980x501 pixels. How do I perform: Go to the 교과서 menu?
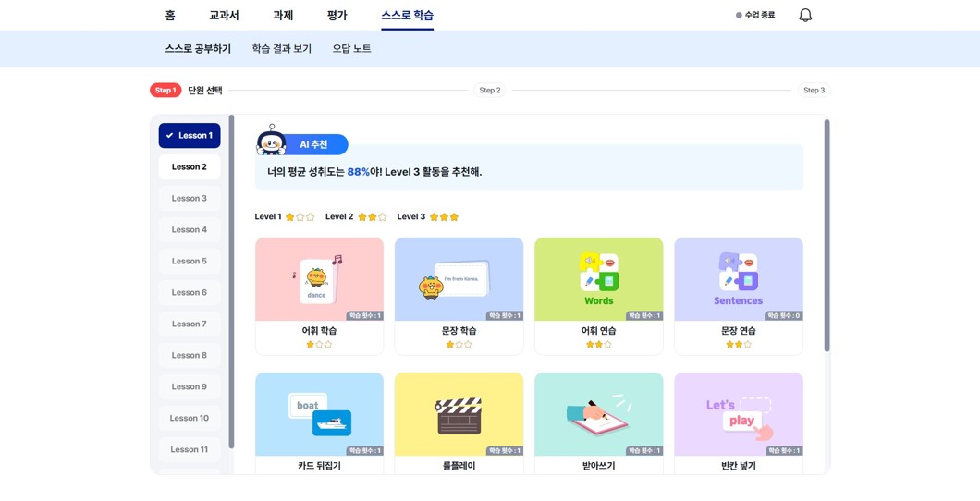pyautogui.click(x=224, y=16)
